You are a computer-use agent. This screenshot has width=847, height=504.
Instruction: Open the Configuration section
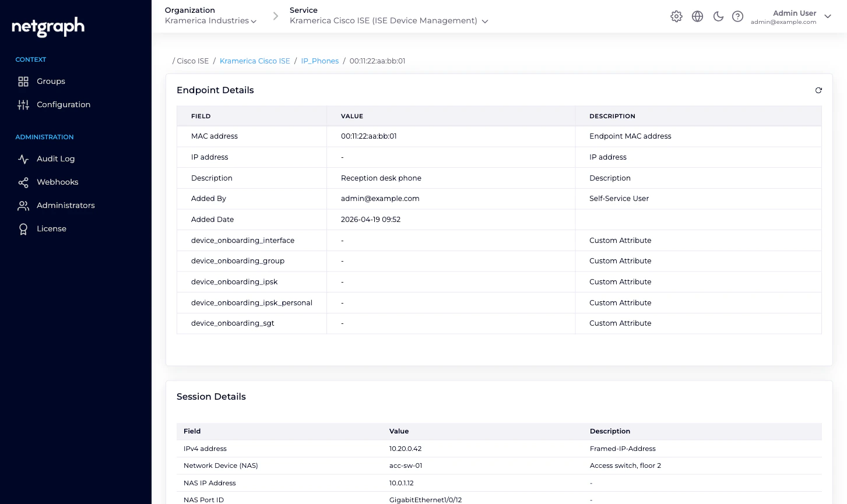[x=64, y=104]
